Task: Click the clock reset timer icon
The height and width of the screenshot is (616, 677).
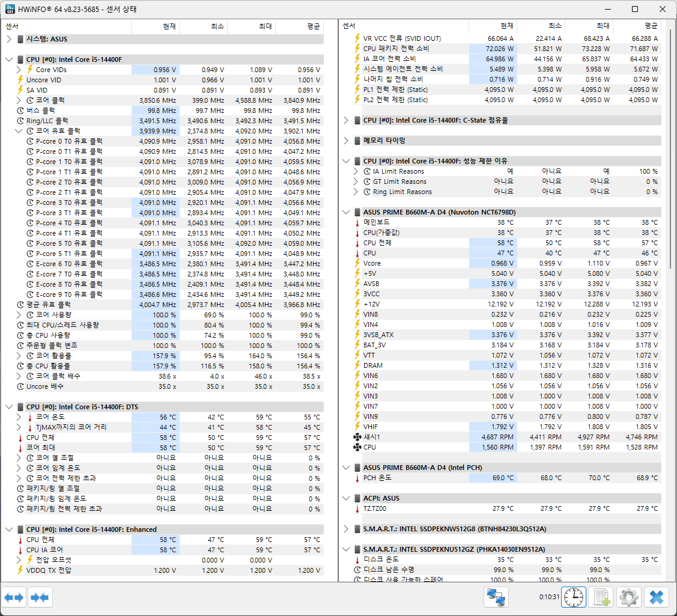Action: tap(573, 597)
